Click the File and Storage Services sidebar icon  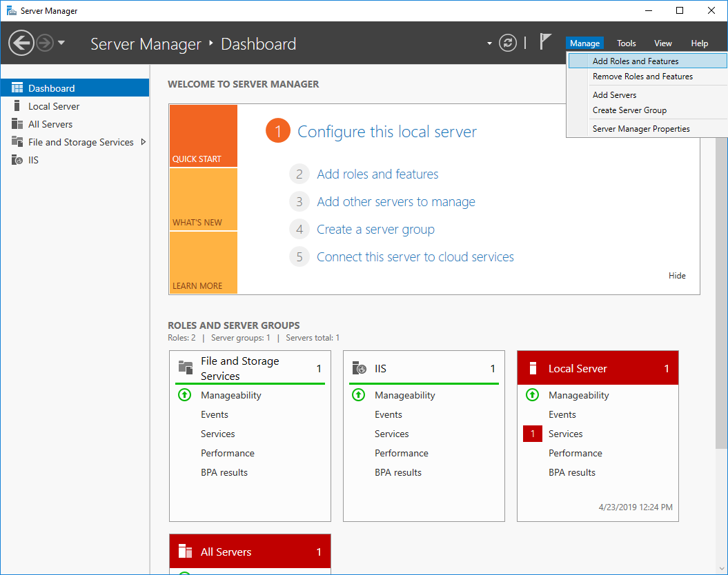tap(17, 141)
